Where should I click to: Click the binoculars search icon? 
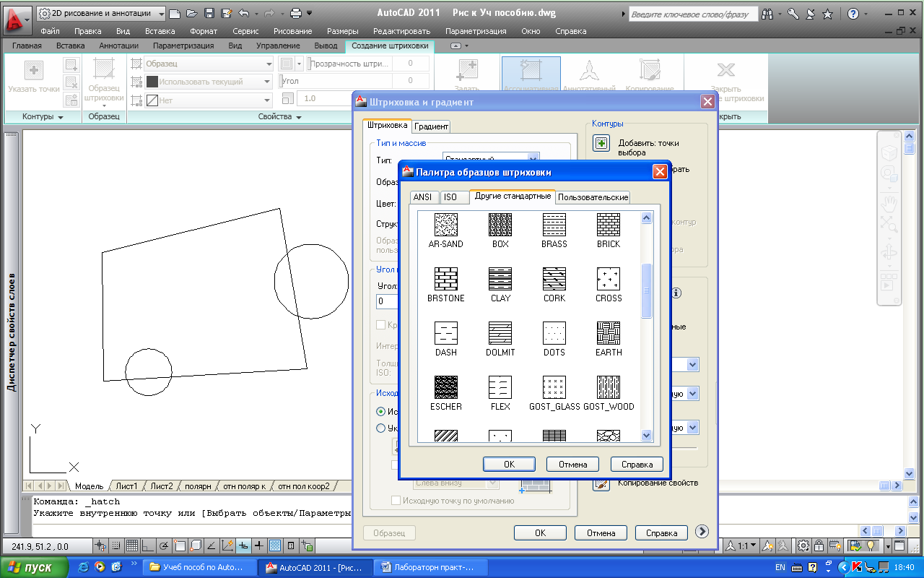[x=767, y=14]
